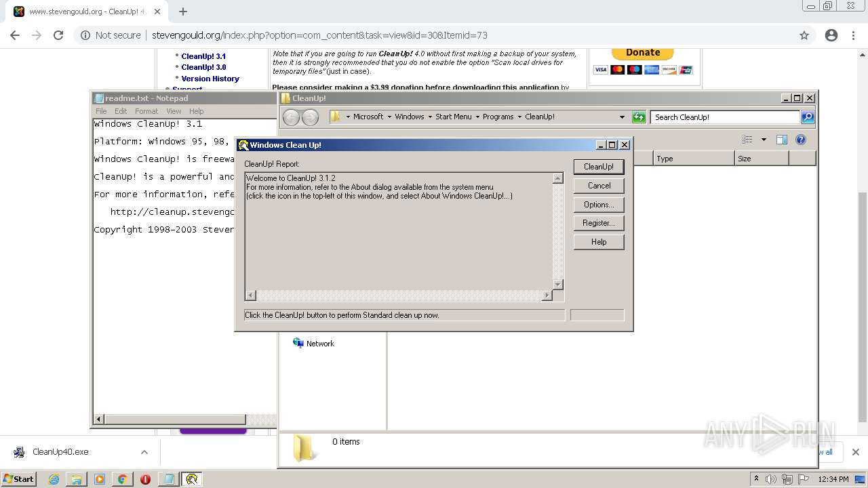Click the report horizontal scroll left arrow
Screen dimensions: 868x488
pyautogui.click(x=250, y=296)
